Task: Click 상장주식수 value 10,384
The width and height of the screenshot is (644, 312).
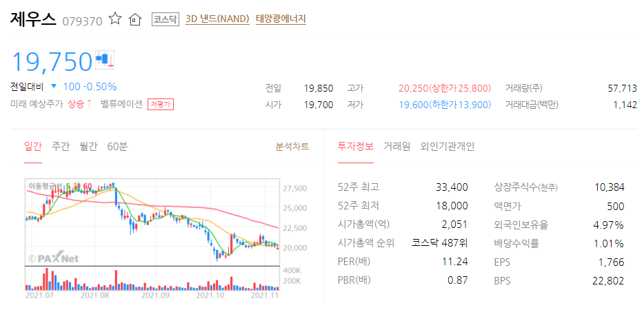Action: (x=609, y=187)
